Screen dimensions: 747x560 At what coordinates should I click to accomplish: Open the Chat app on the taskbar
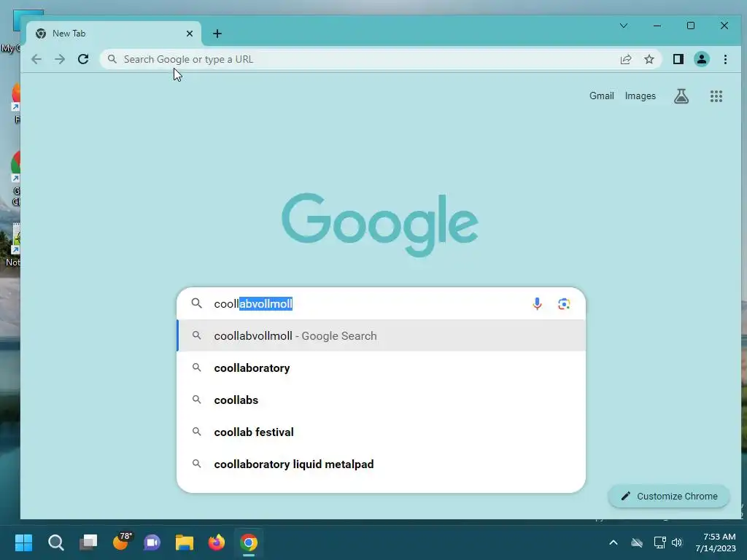click(152, 542)
